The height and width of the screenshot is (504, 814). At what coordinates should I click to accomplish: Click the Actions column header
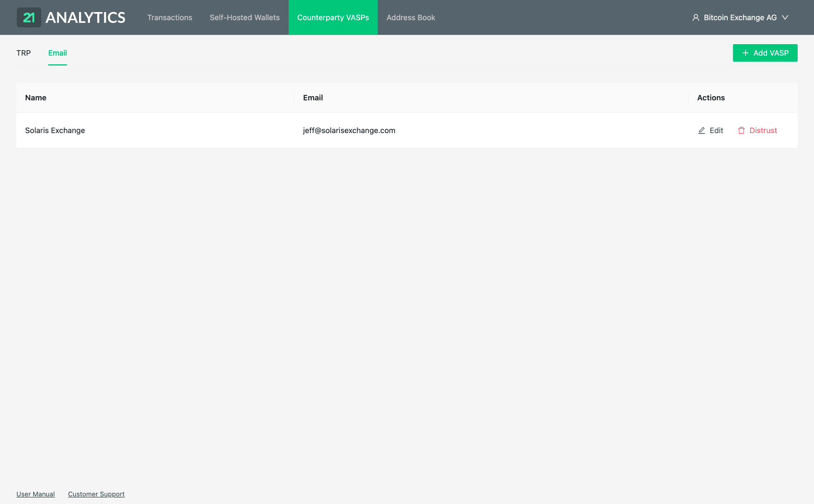coord(711,98)
